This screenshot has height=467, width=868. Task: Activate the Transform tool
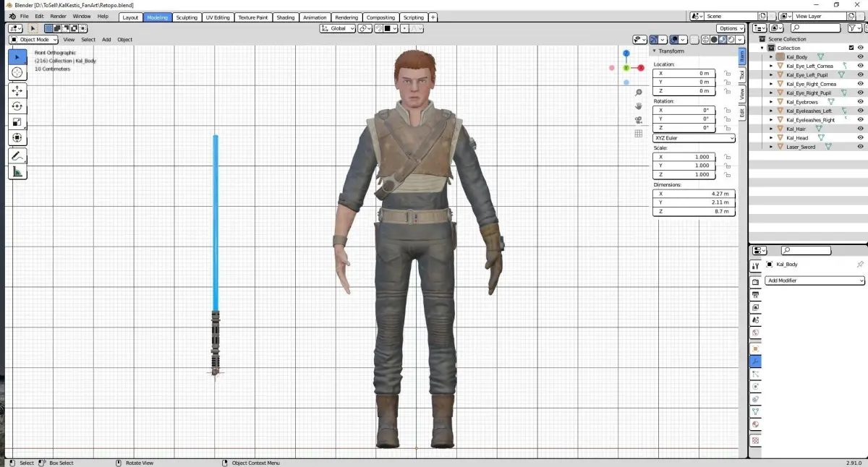click(x=17, y=138)
